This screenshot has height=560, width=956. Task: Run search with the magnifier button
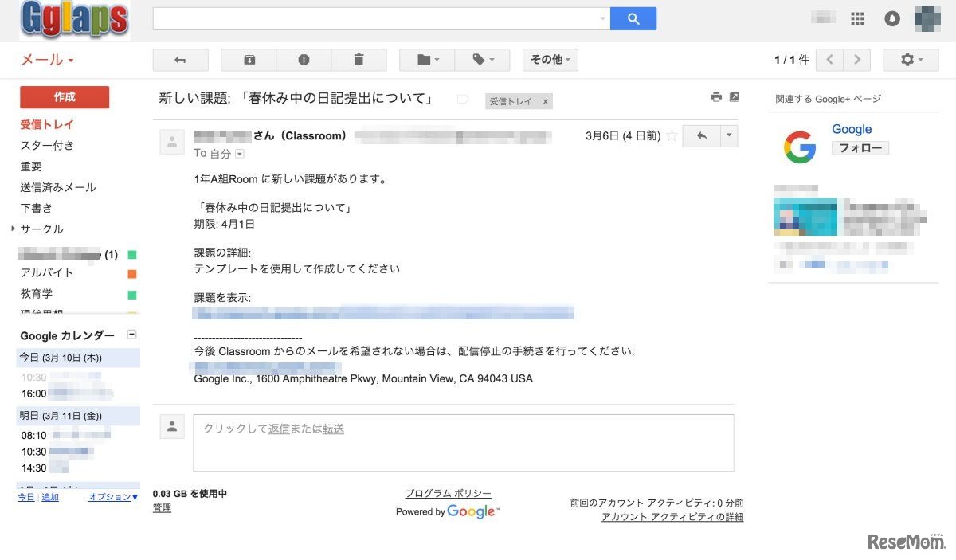pyautogui.click(x=633, y=18)
